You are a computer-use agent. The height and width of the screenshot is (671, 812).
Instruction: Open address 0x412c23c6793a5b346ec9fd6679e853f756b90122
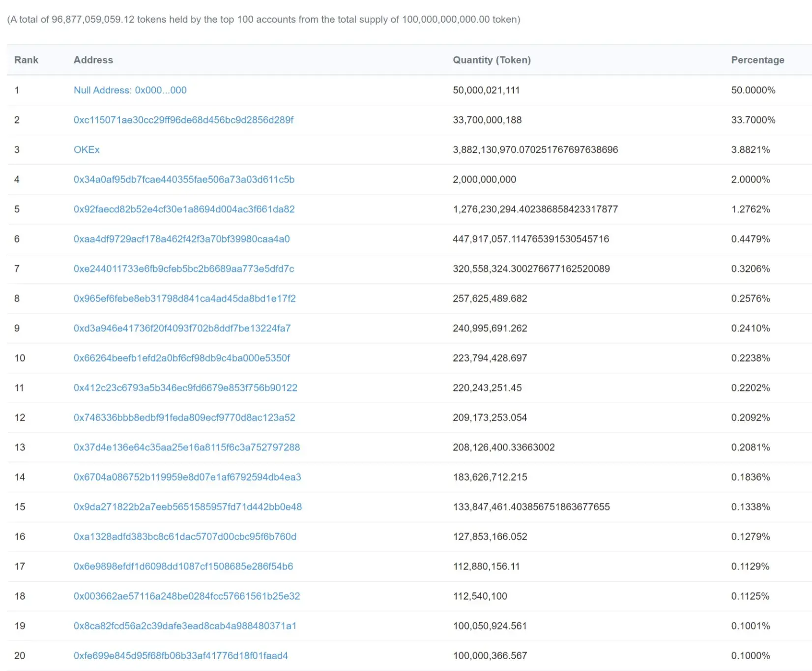pyautogui.click(x=185, y=387)
